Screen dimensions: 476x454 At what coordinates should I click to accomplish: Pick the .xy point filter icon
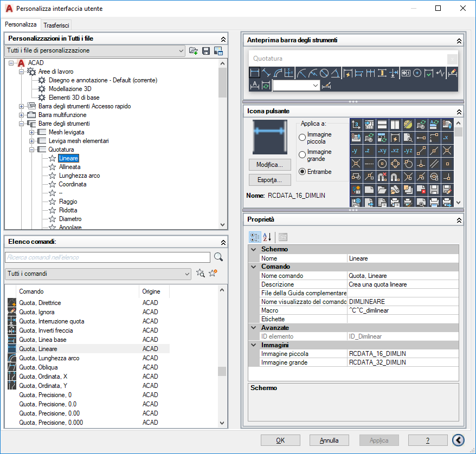click(x=382, y=151)
